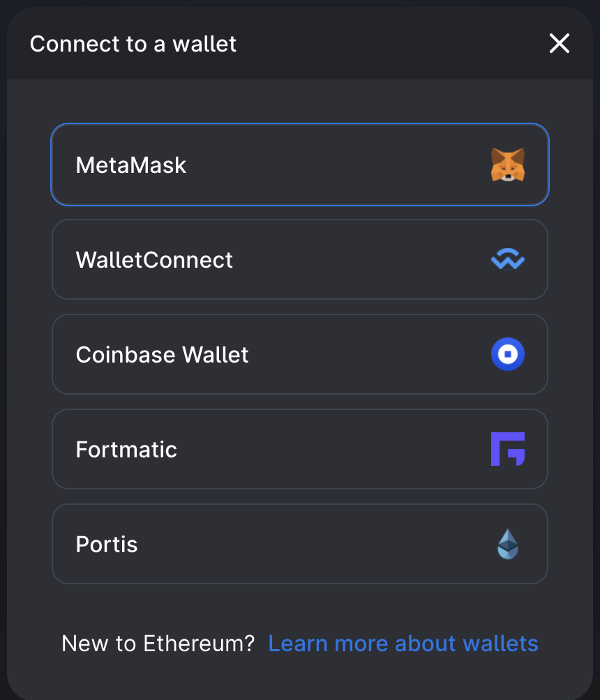The height and width of the screenshot is (700, 600).
Task: Select the MetaMask wallet option
Action: (300, 165)
